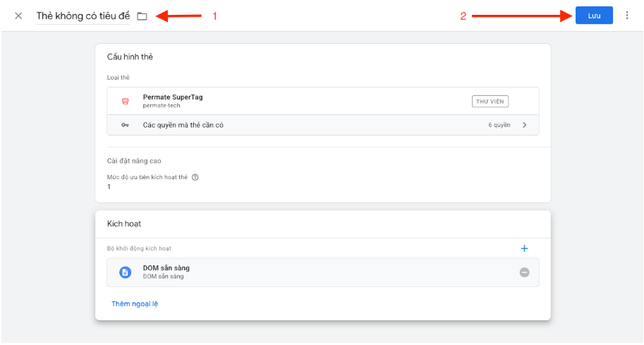Edit the title Thẻ không có tiêu đề

pyautogui.click(x=83, y=16)
